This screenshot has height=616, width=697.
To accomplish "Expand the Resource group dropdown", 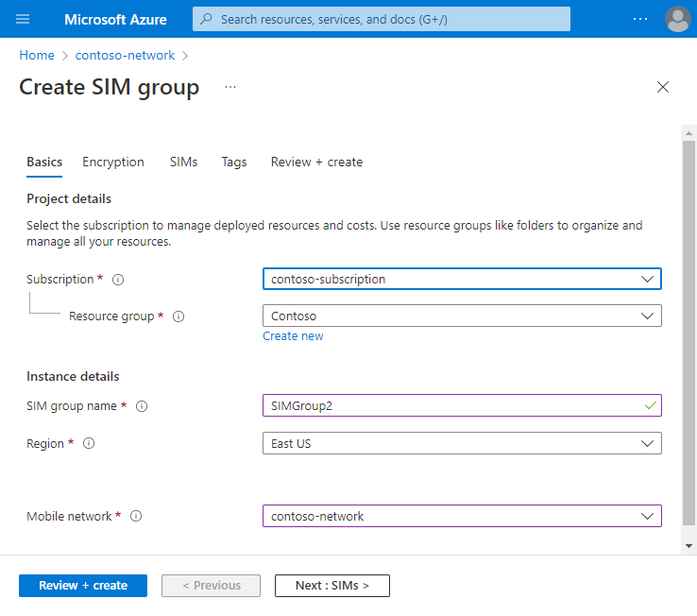I will coord(462,316).
